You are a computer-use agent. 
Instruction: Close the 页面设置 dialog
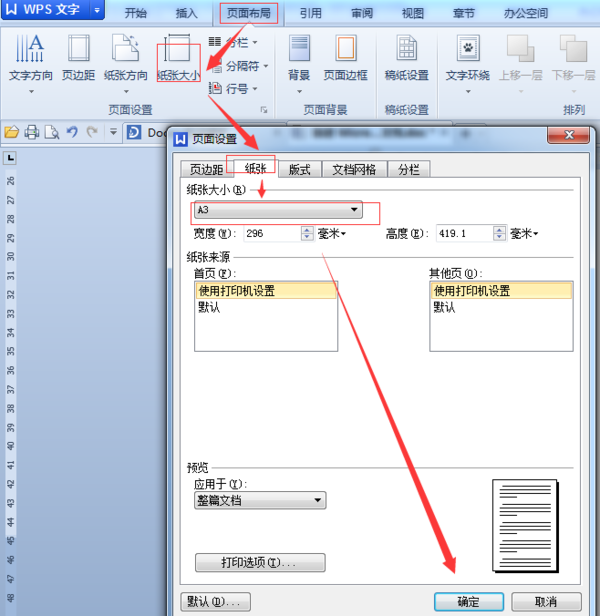click(569, 135)
